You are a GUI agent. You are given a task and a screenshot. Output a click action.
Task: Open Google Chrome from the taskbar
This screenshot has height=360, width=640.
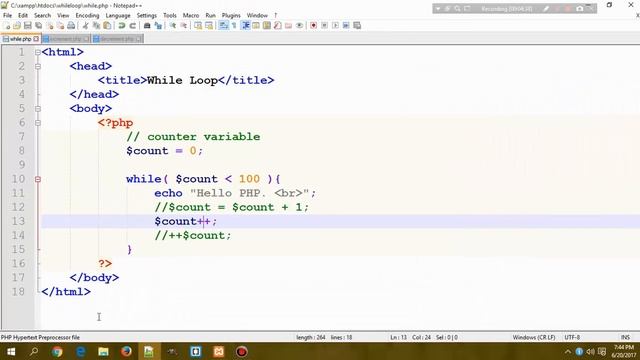(57, 351)
